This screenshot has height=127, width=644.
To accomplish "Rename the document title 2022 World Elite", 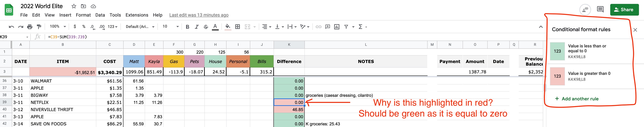I will click(42, 6).
